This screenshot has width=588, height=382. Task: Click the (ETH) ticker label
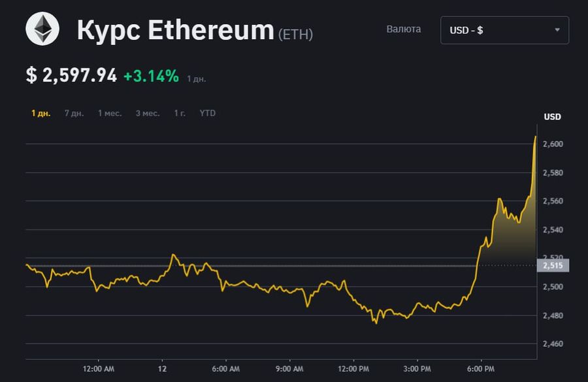[x=295, y=34]
